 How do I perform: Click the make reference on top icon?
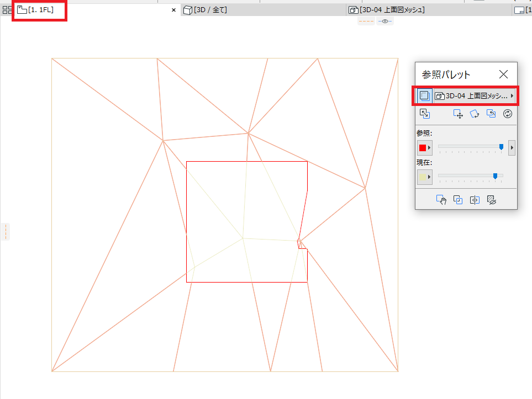[457, 200]
